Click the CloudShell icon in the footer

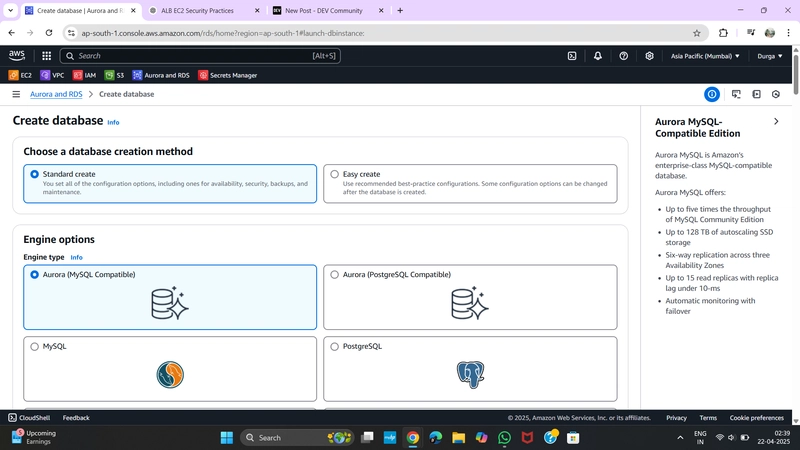point(12,418)
